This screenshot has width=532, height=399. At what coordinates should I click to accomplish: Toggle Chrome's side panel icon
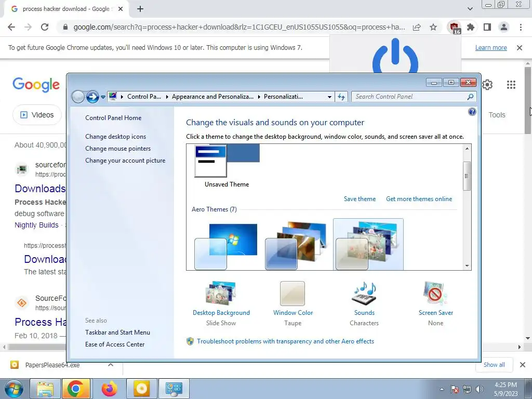[x=487, y=27]
